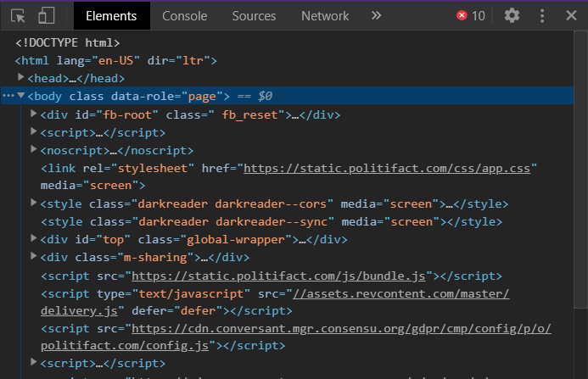Viewport: 588px width, 379px height.
Task: Expand the collapsed script after config.js
Action: pos(33,362)
